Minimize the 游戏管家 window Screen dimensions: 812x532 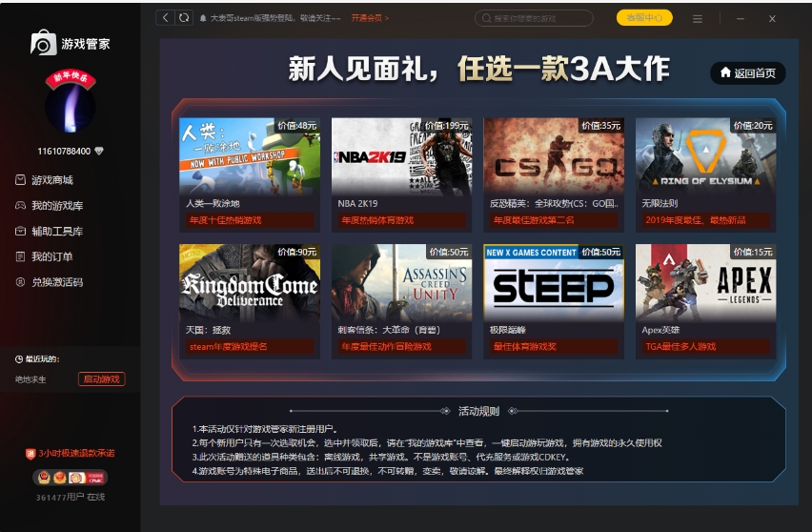click(740, 19)
